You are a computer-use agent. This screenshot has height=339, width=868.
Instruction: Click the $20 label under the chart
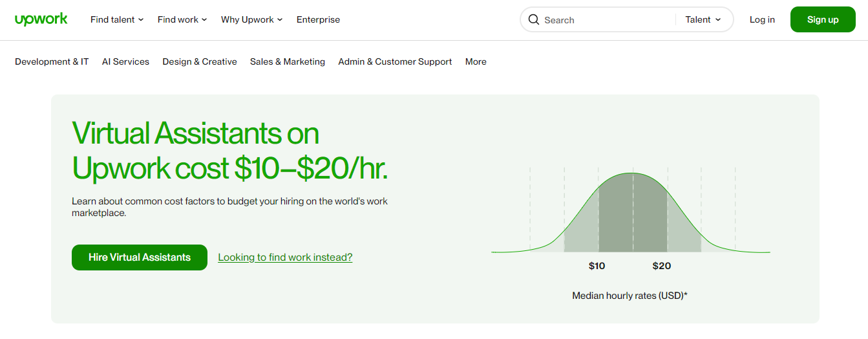coord(662,266)
